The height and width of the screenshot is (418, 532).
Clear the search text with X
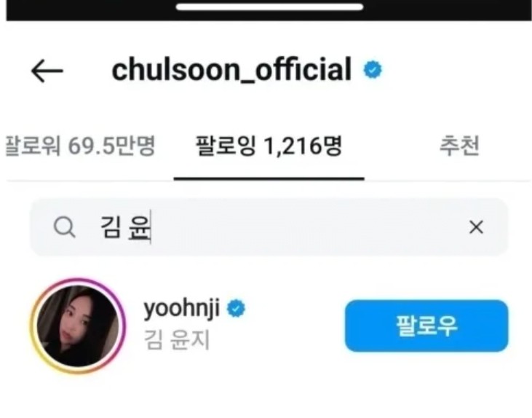pos(476,226)
